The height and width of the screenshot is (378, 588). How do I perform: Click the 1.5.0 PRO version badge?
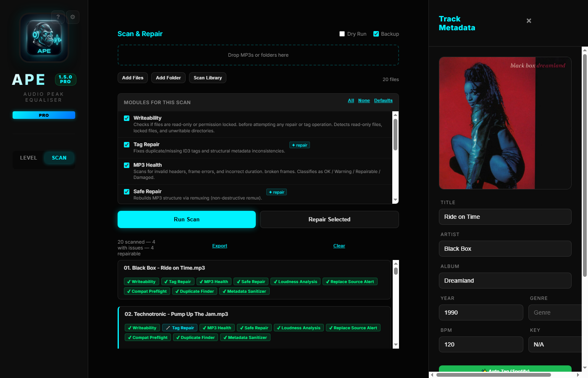pyautogui.click(x=66, y=79)
